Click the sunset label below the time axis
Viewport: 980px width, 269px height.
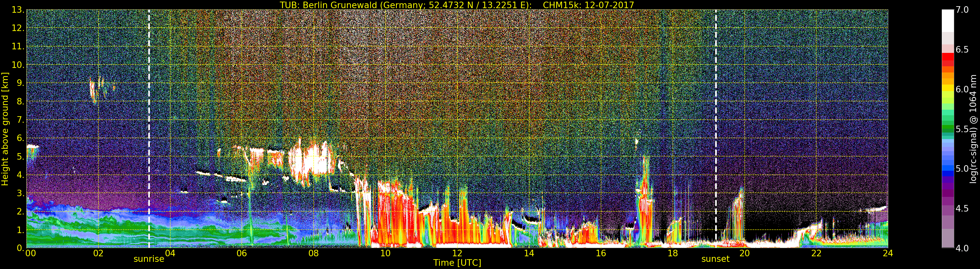pyautogui.click(x=715, y=259)
